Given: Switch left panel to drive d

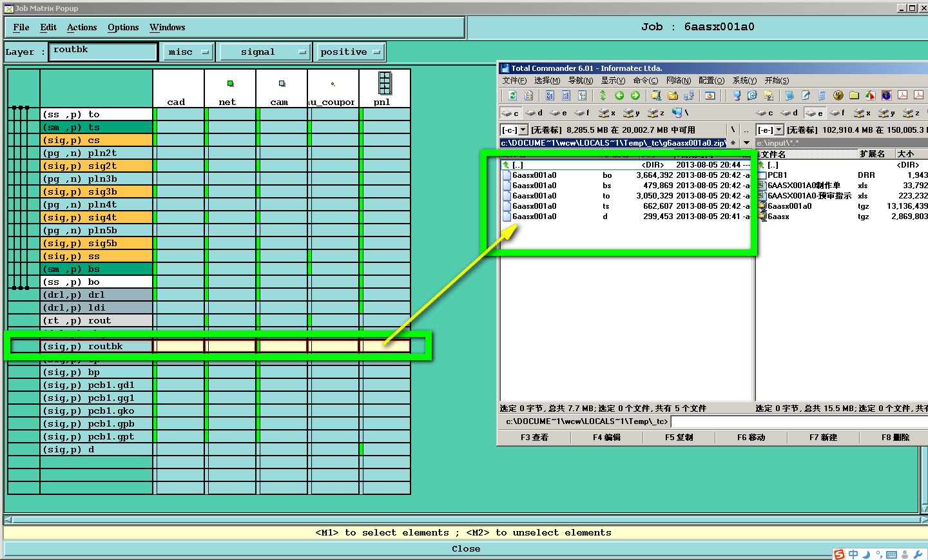Looking at the screenshot, I should click(x=534, y=113).
